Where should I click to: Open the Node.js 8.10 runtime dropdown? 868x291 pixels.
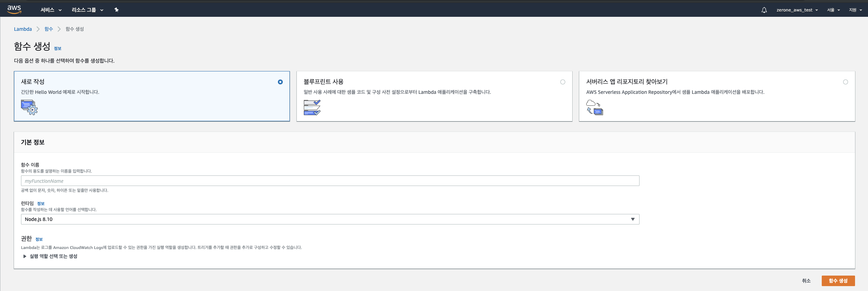pyautogui.click(x=330, y=219)
